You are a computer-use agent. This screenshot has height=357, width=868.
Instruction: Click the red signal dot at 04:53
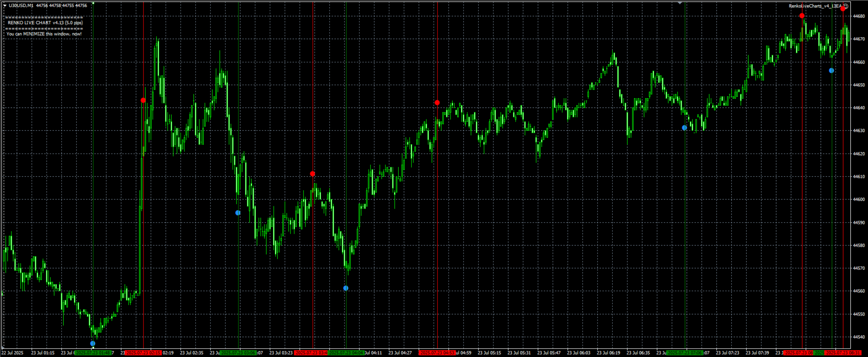[437, 103]
